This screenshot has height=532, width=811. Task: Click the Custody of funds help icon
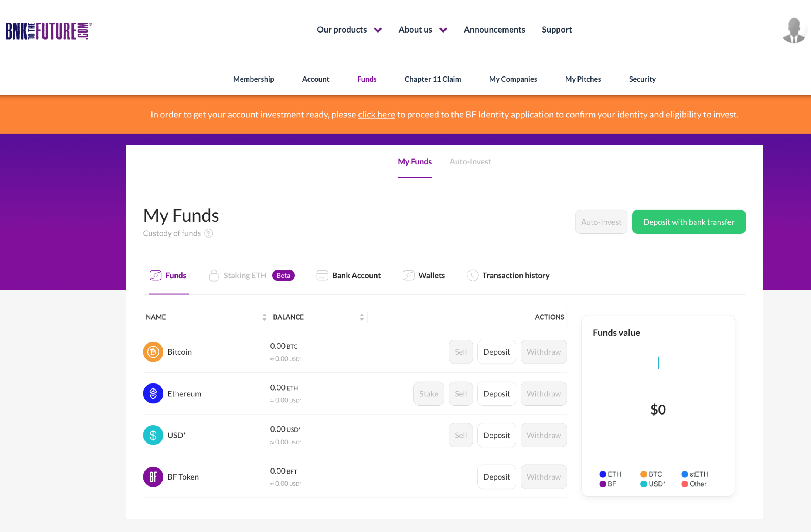(209, 233)
